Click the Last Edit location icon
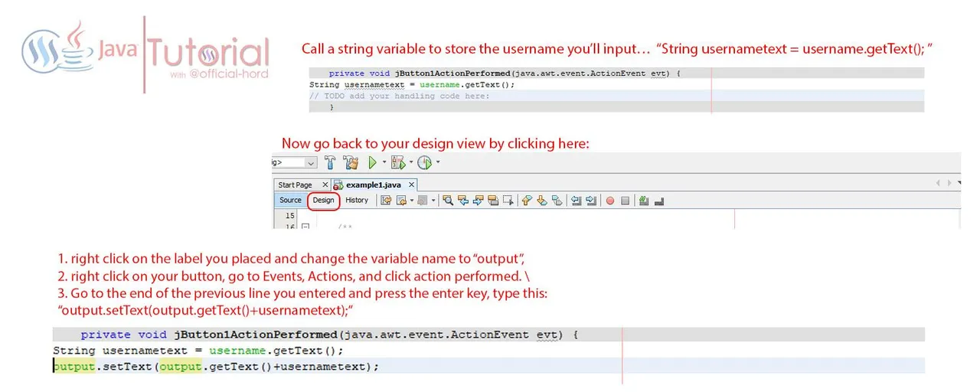This screenshot has width=980, height=392. click(386, 200)
